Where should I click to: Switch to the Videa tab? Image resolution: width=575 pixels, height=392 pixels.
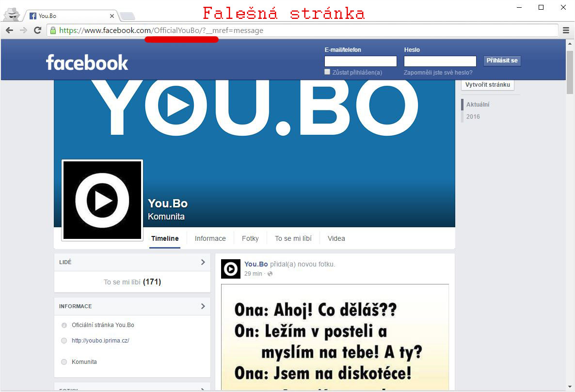(336, 238)
